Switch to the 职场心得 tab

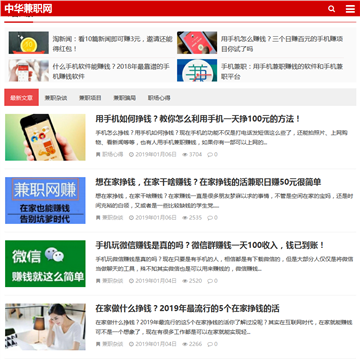[159, 98]
